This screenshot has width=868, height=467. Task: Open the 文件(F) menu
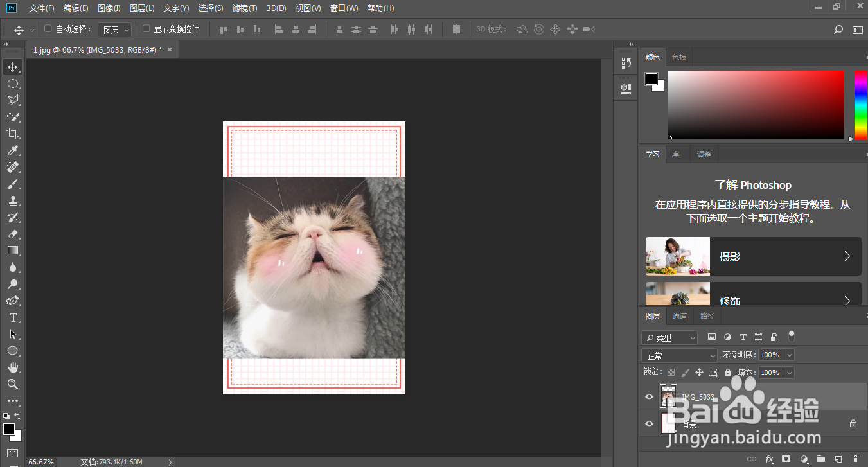[x=42, y=8]
